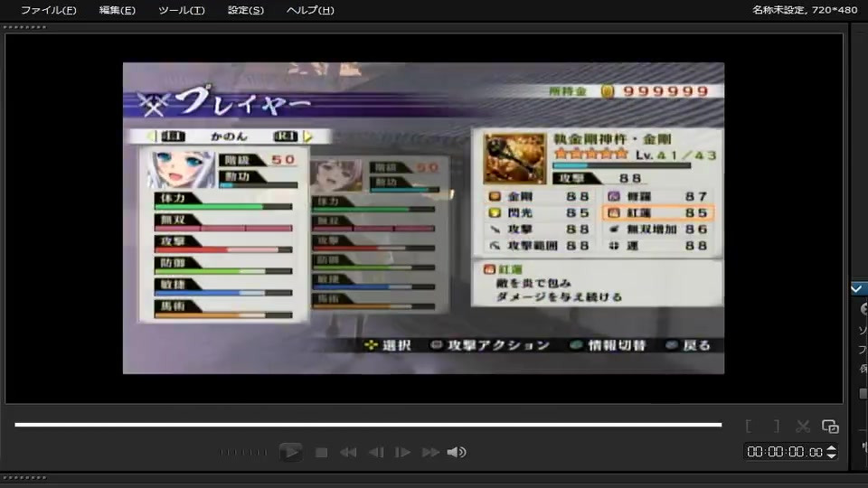
Task: Split clip with the scissors icon
Action: (x=803, y=426)
